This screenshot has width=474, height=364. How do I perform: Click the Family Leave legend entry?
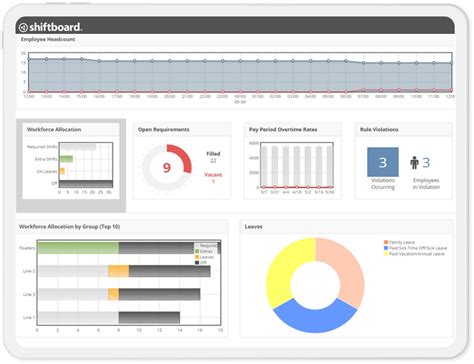pos(399,242)
